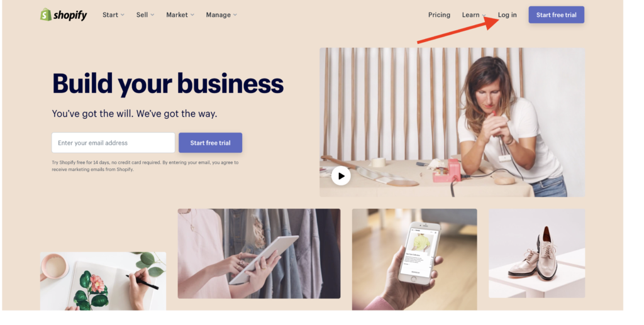Click Start free trial in header
The width and height of the screenshot is (644, 325).
click(556, 15)
